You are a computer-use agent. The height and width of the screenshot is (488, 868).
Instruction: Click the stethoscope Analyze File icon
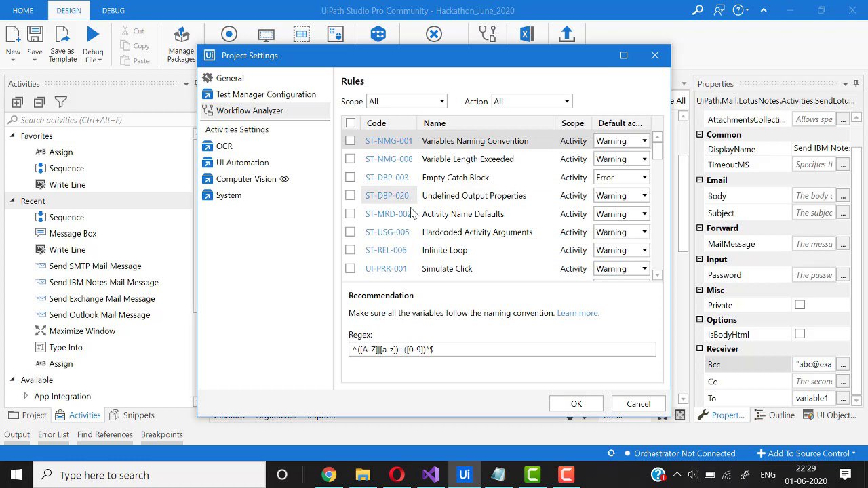(488, 35)
